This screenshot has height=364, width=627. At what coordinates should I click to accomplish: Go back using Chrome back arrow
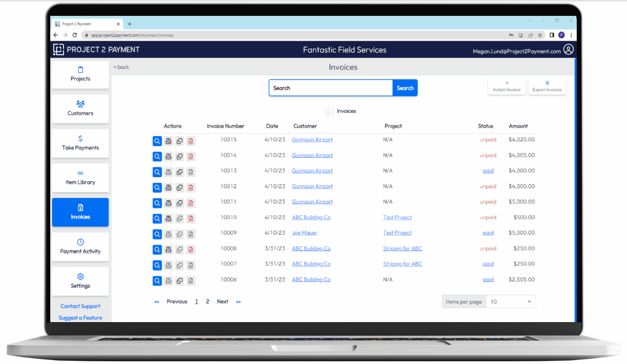(x=56, y=35)
